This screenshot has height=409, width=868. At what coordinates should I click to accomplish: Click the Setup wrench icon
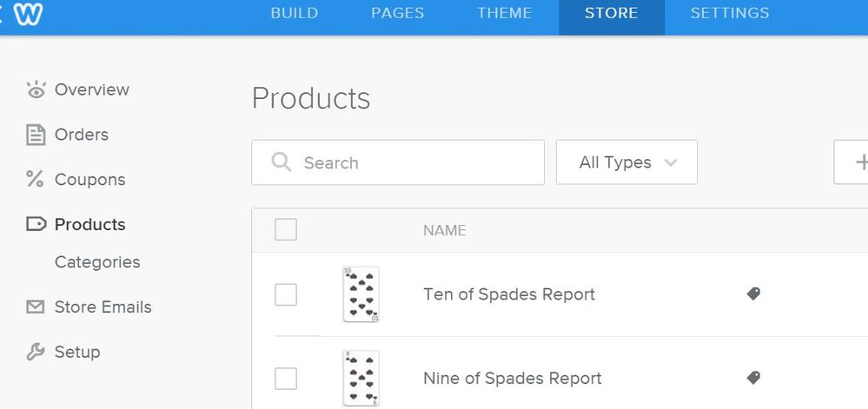pos(36,352)
